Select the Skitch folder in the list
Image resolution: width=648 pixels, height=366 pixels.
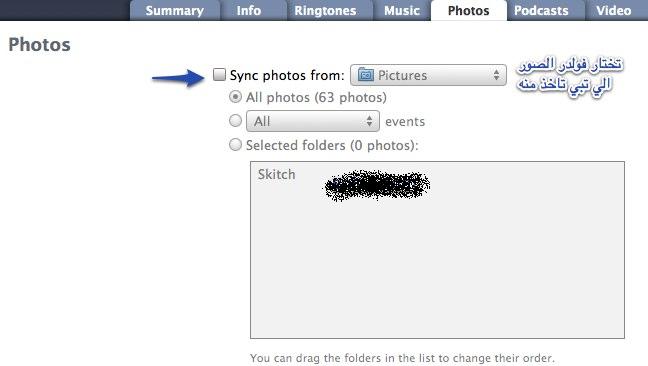point(276,174)
